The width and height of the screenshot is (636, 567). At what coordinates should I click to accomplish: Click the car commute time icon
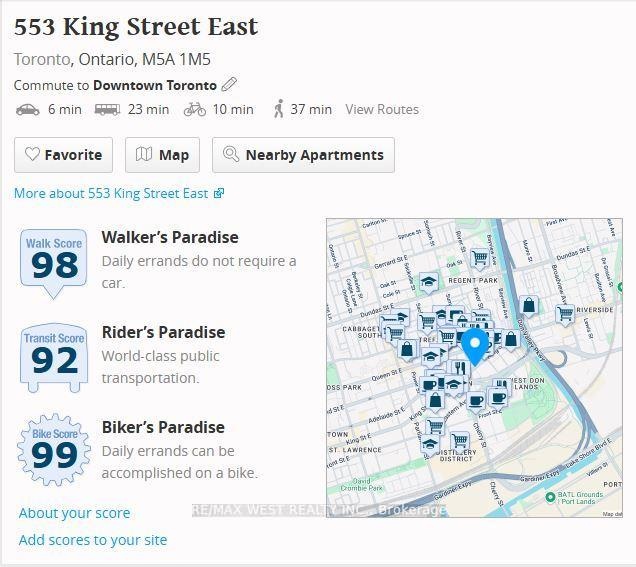coord(28,109)
